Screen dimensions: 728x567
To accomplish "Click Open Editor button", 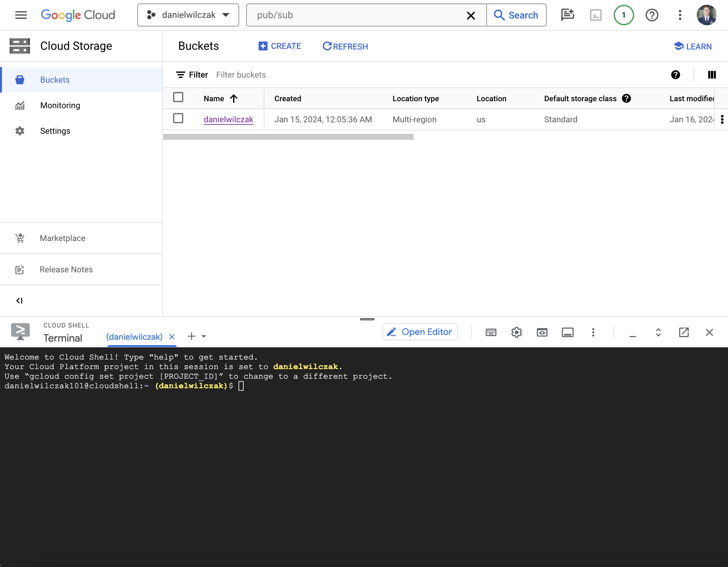I will coord(420,332).
